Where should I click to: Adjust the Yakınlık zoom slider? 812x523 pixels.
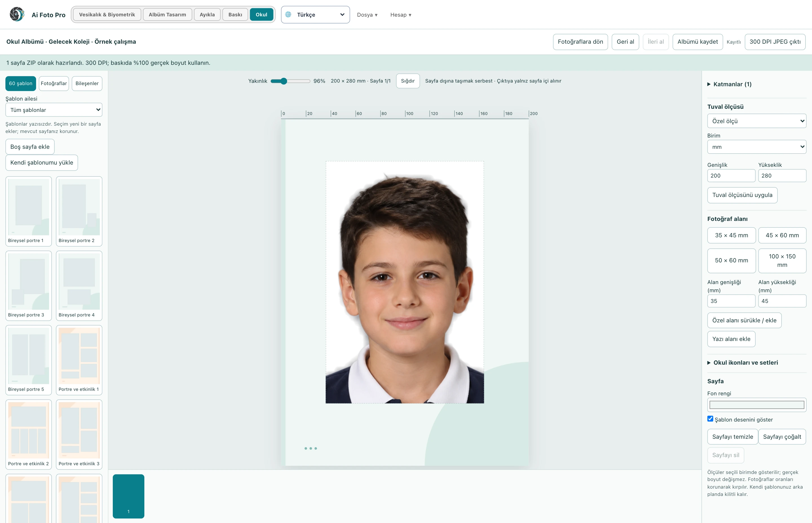click(290, 81)
